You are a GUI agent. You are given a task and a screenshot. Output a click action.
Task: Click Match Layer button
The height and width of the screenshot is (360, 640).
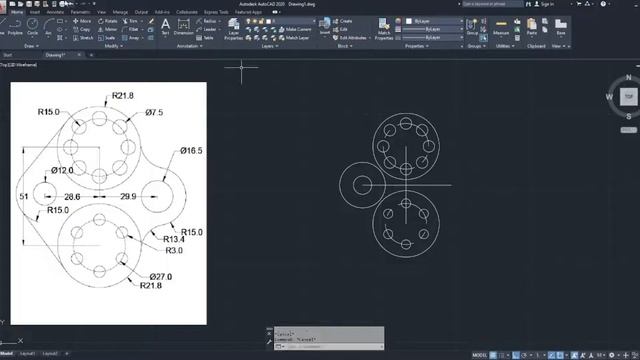point(294,38)
